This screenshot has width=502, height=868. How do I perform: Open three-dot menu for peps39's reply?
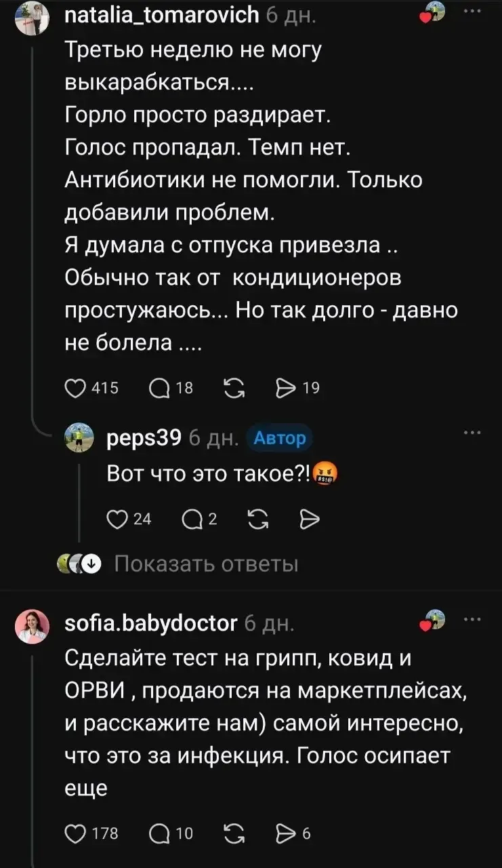coord(472,432)
